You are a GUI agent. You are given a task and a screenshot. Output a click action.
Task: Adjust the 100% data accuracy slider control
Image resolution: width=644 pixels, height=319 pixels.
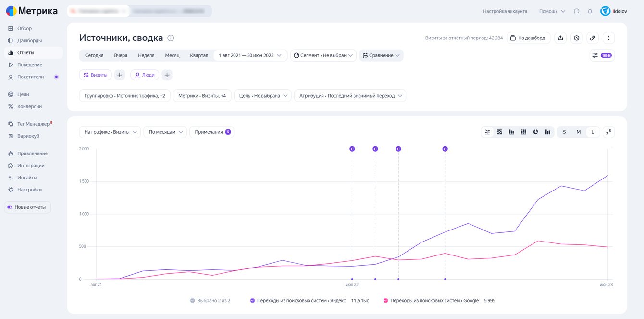pos(602,55)
